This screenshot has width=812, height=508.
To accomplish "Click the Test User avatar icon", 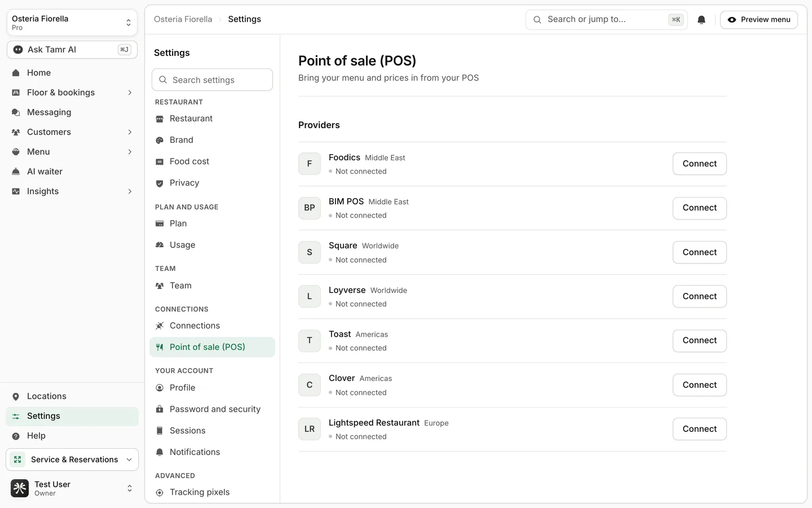I will point(20,488).
